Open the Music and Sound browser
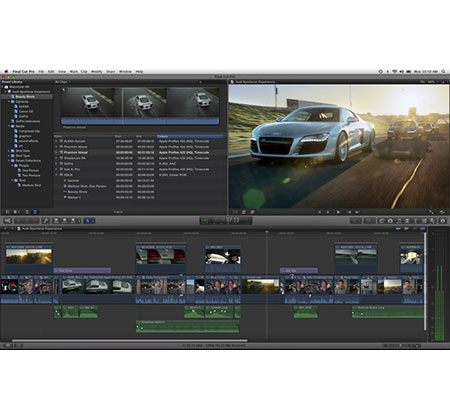This screenshot has width=450, height=420. 399,221
